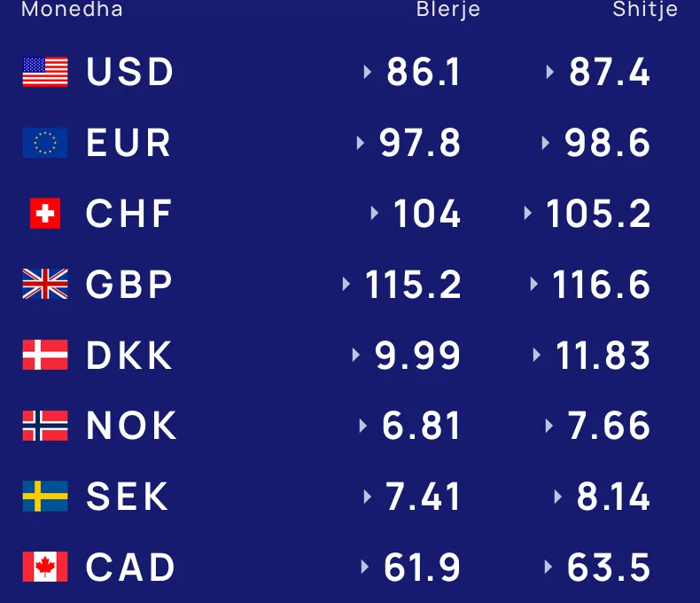Image resolution: width=700 pixels, height=603 pixels.
Task: Click the Canadian maple leaf flag
Action: pos(45,567)
